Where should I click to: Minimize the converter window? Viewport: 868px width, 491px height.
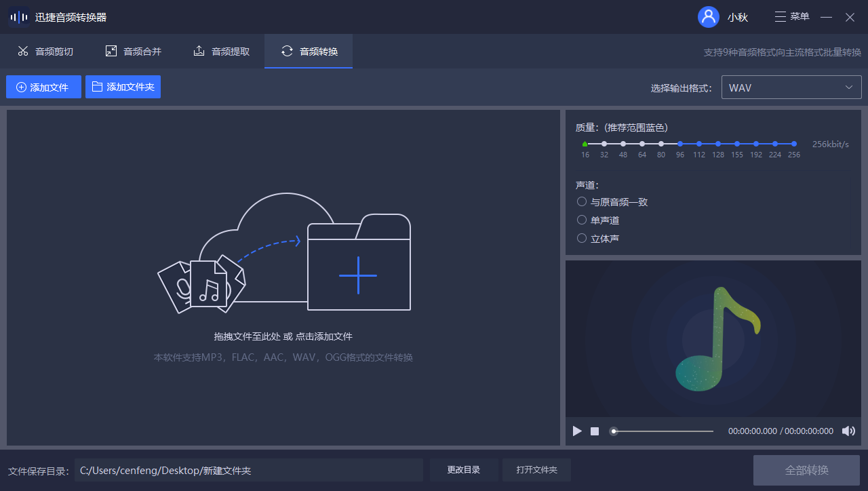826,18
